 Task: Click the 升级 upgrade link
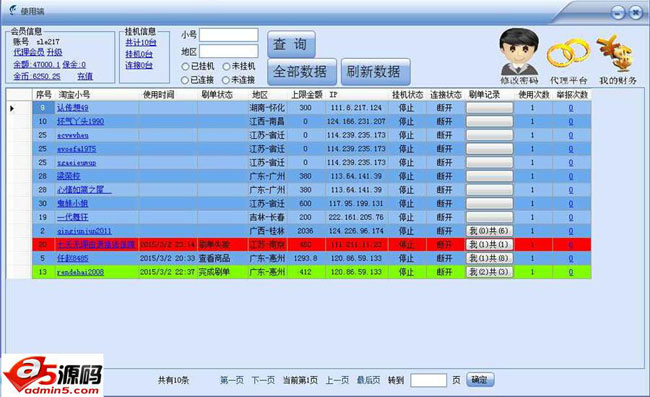(x=54, y=52)
